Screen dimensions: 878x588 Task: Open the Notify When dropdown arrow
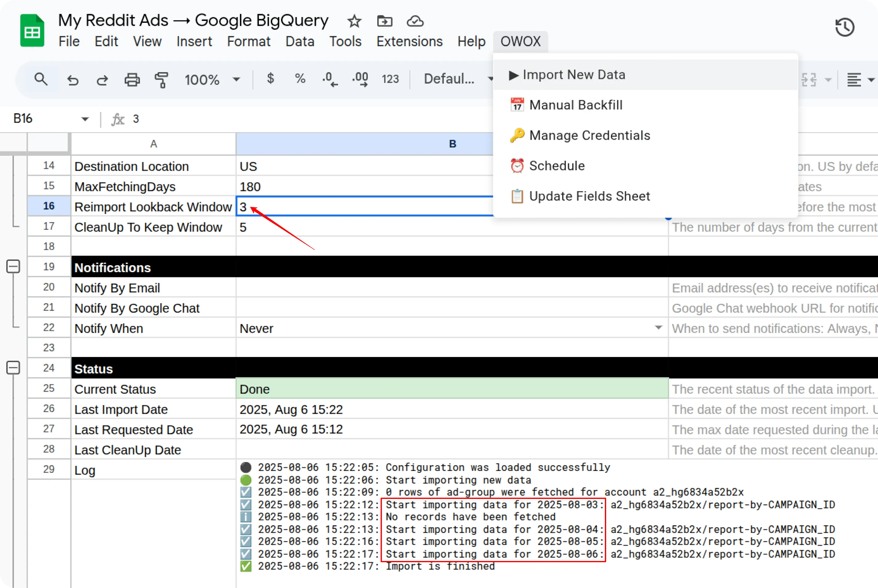coord(658,328)
